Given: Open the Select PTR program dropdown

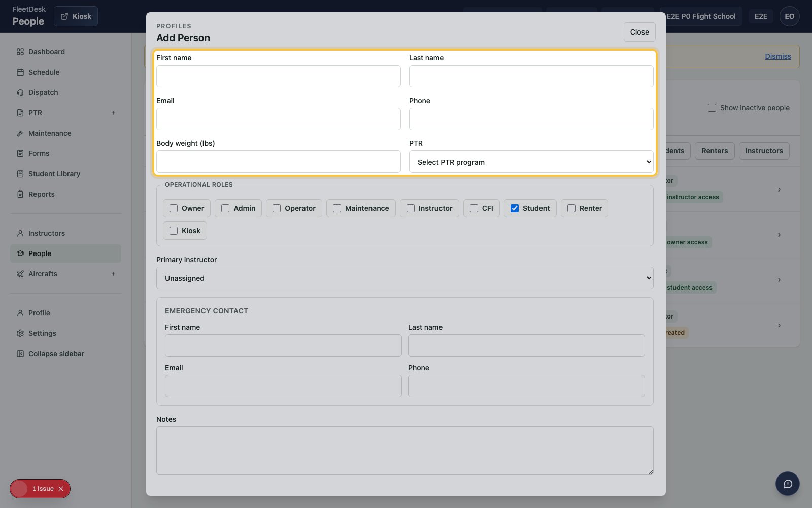Looking at the screenshot, I should 531,162.
